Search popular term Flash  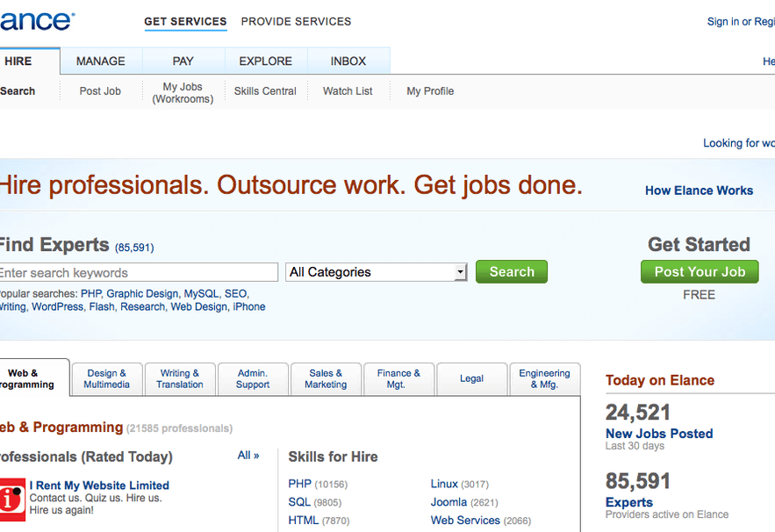click(x=102, y=306)
